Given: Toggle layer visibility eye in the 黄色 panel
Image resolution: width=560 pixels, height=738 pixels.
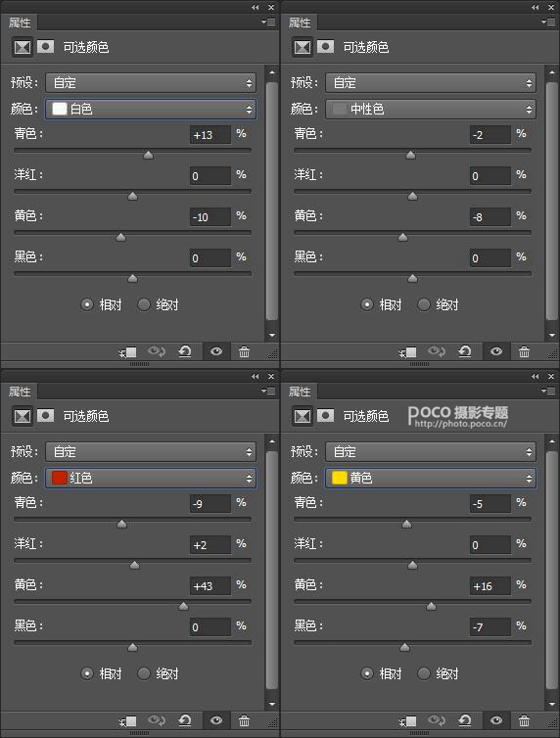Looking at the screenshot, I should (496, 720).
